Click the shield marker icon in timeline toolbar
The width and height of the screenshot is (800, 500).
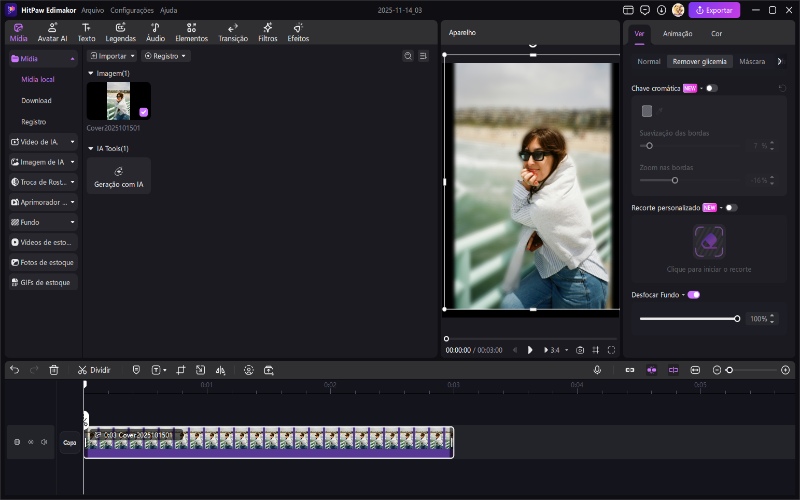(136, 370)
